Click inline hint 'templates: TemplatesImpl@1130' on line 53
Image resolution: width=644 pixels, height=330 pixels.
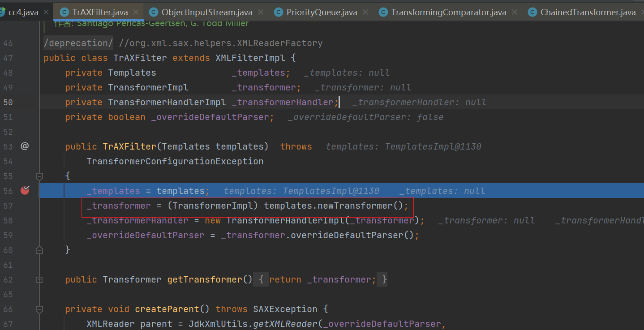tap(404, 146)
